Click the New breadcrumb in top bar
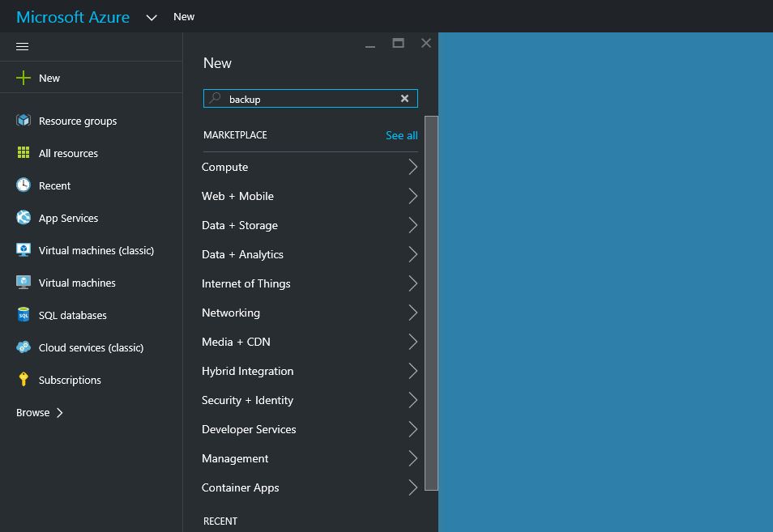 pos(184,17)
